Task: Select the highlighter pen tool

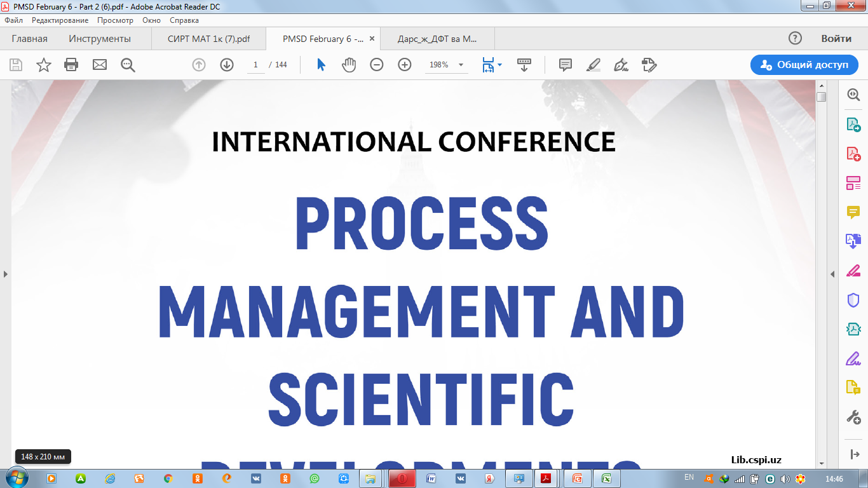Action: coord(593,65)
